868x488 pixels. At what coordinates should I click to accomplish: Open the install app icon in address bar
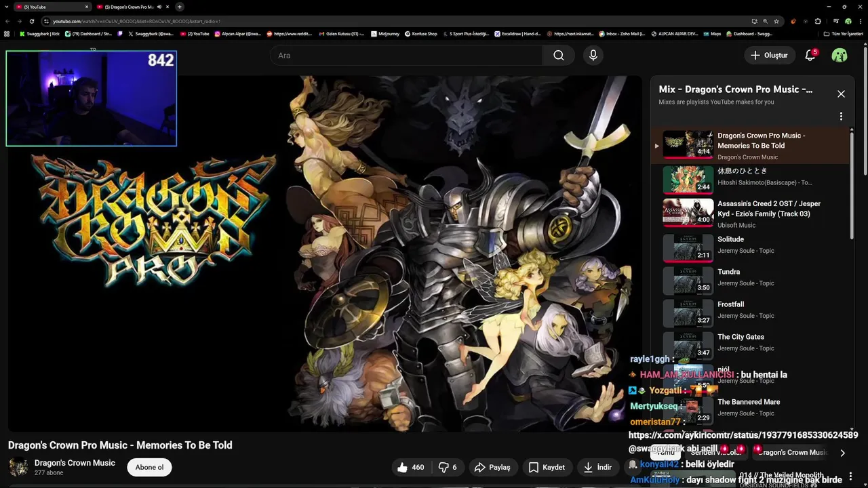click(x=754, y=21)
